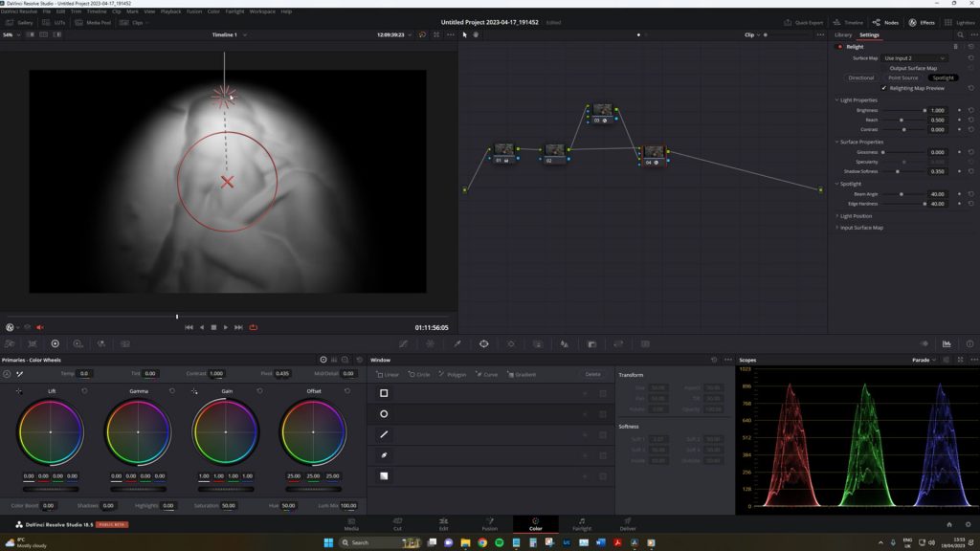The image size is (980, 551).
Task: Open the HDR color wheels palette
Action: coord(78,343)
